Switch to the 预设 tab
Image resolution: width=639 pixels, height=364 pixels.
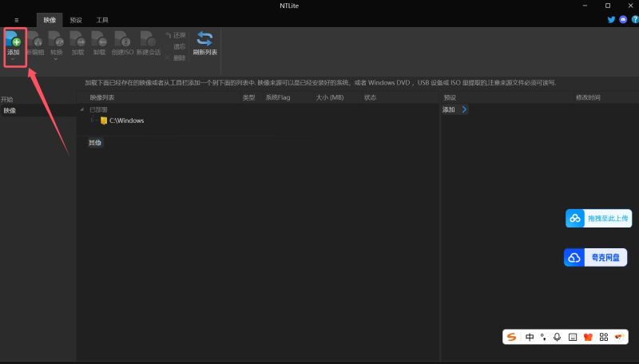[x=76, y=20]
